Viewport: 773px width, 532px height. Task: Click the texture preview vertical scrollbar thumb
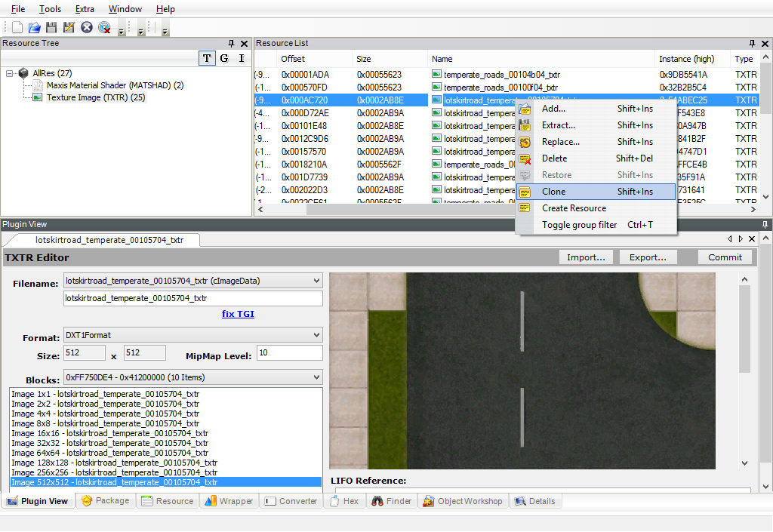click(744, 329)
